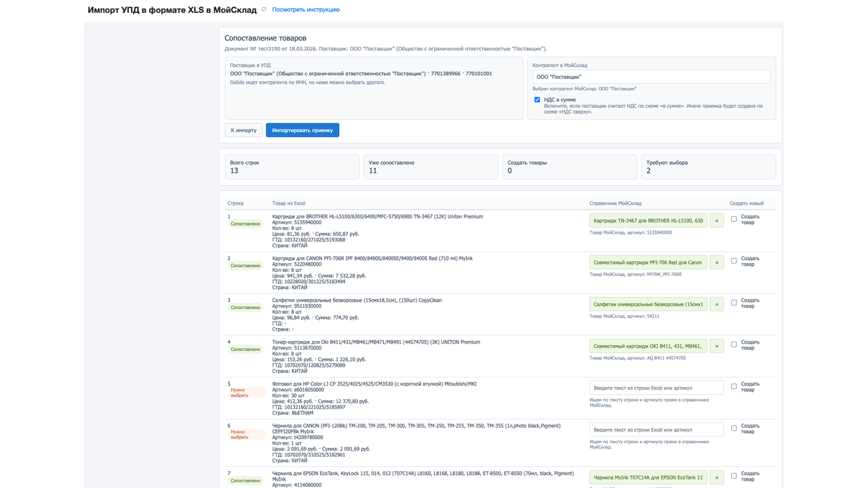Toggle the НДС в сумме checkbox
868x488 pixels.
(x=537, y=100)
